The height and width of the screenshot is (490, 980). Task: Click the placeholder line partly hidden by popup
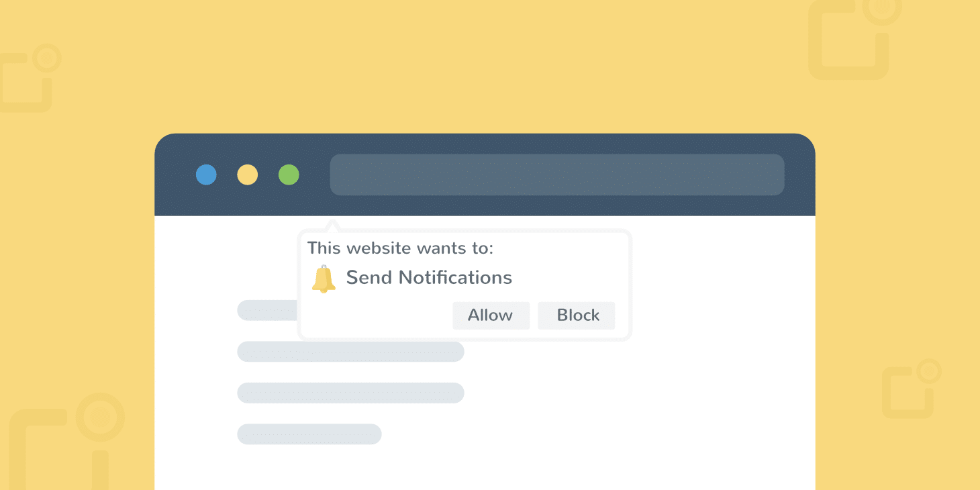tap(266, 310)
